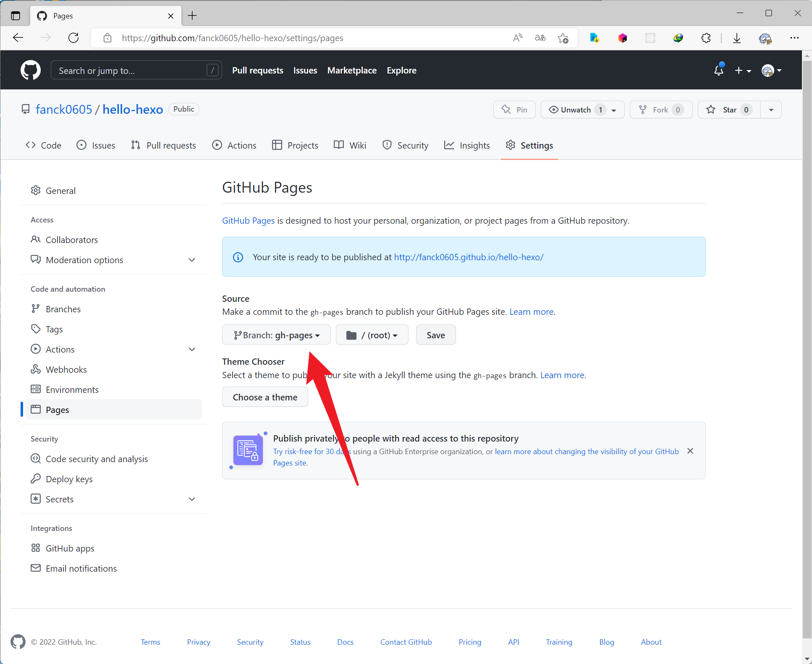812x664 pixels.
Task: Switch to the Actions tab
Action: (234, 145)
